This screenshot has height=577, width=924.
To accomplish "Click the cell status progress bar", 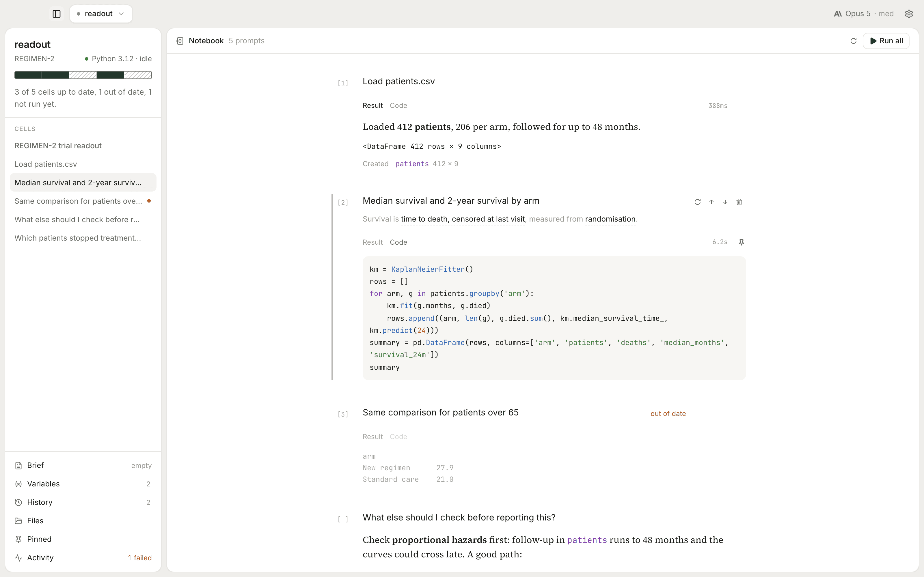I will [83, 75].
